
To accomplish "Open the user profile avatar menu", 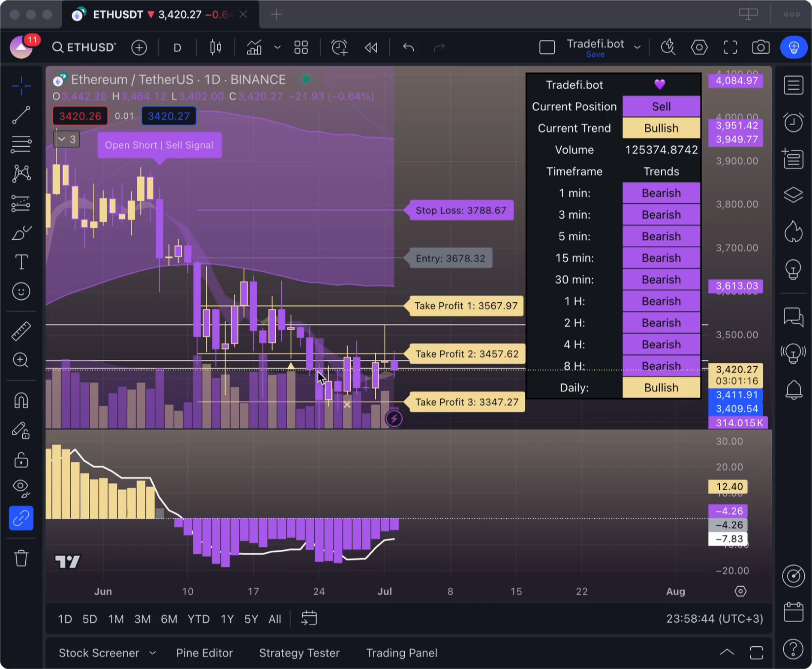I will 21,47.
